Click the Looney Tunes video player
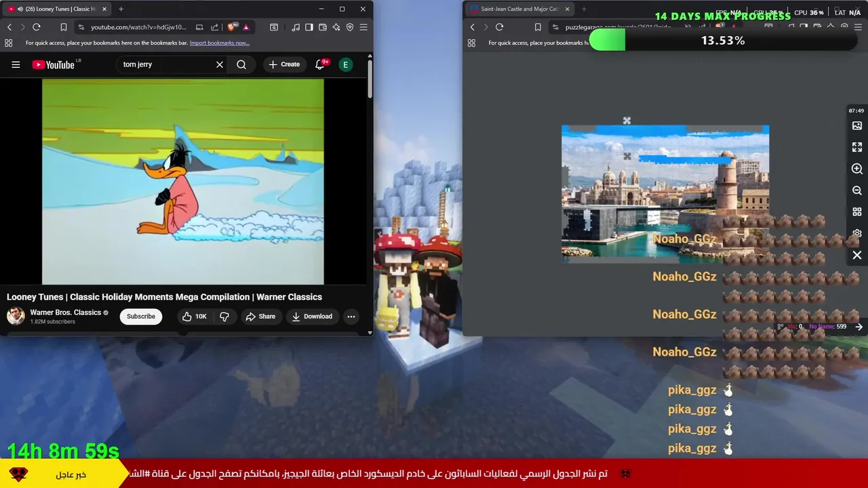 183,182
